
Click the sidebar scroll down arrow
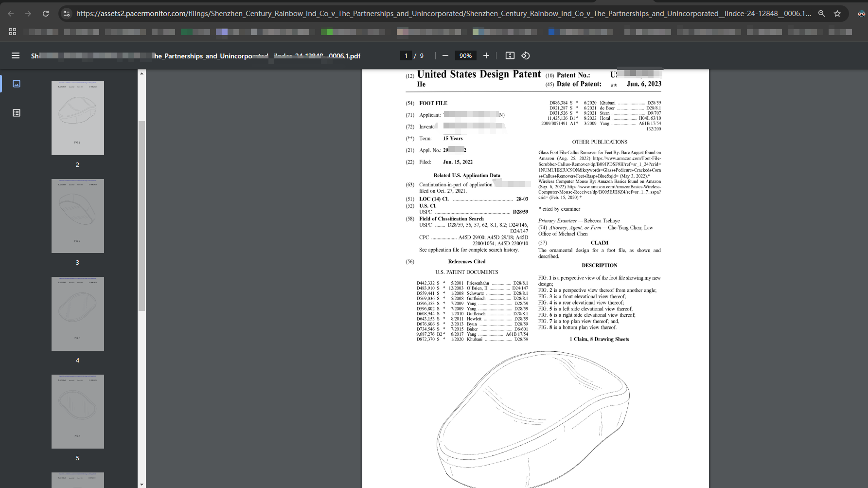pos(142,484)
